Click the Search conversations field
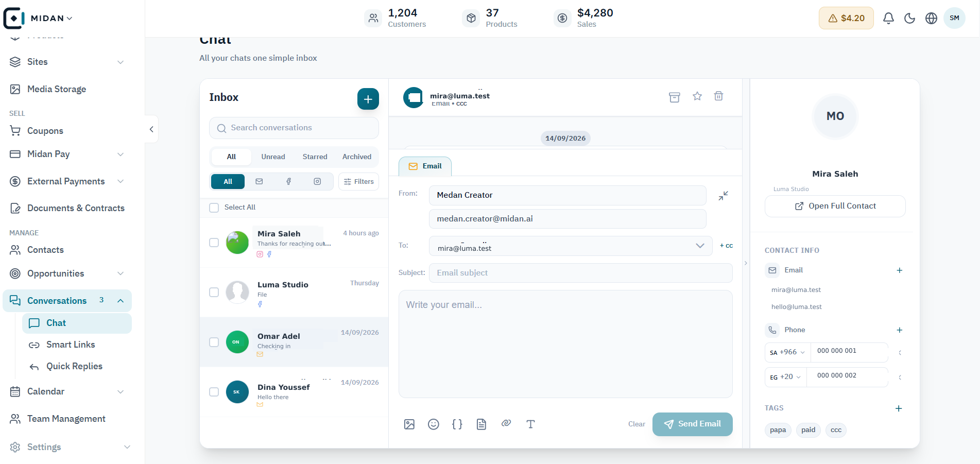This screenshot has height=464, width=980. coord(294,128)
